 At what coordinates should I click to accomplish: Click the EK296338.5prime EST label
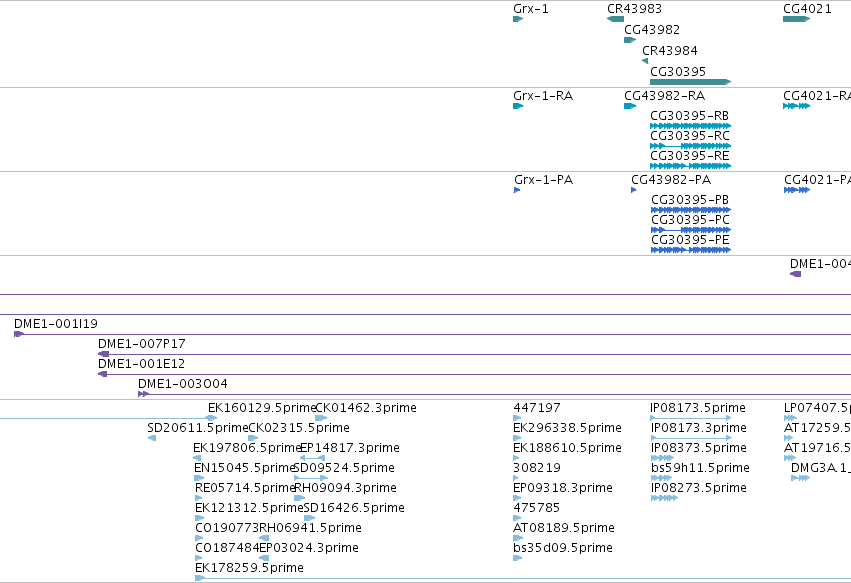(567, 428)
